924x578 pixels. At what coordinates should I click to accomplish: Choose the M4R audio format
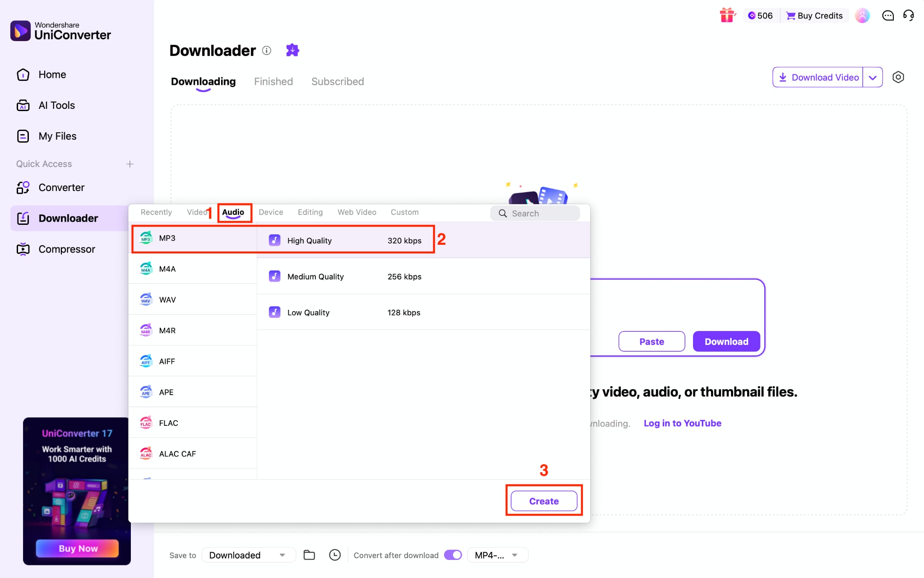point(193,331)
